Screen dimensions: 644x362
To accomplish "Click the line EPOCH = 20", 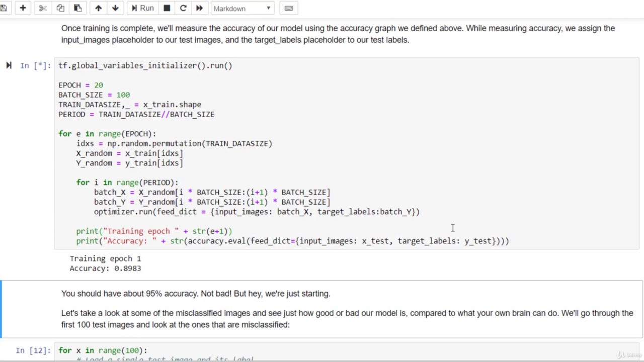I will click(x=80, y=85).
